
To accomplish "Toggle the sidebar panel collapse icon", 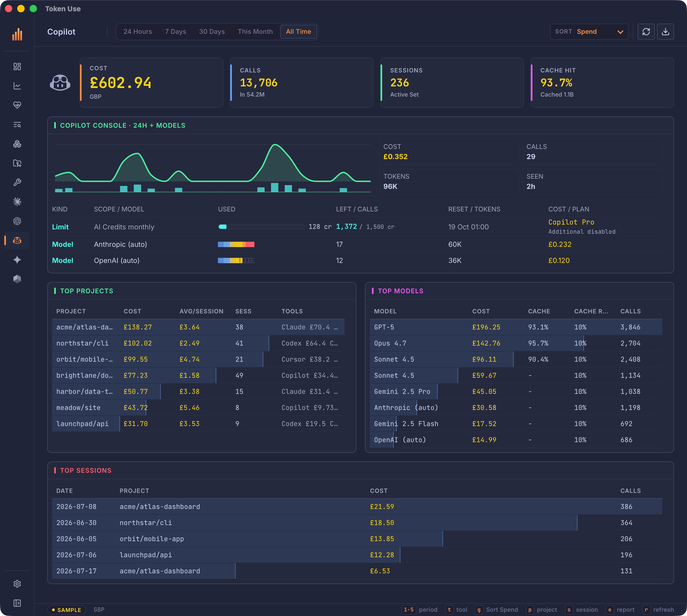I will coord(17,603).
